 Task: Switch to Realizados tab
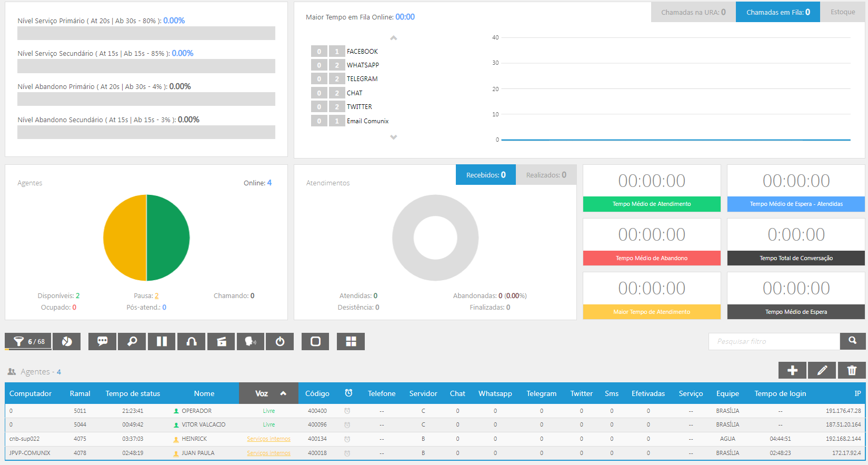(x=546, y=175)
